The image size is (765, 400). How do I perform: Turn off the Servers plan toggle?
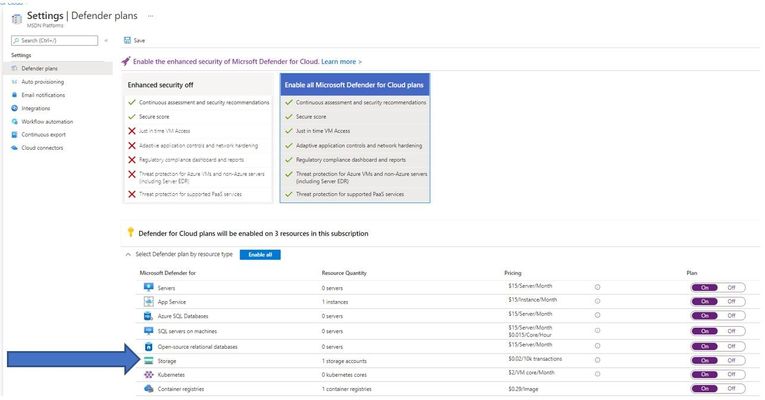731,287
